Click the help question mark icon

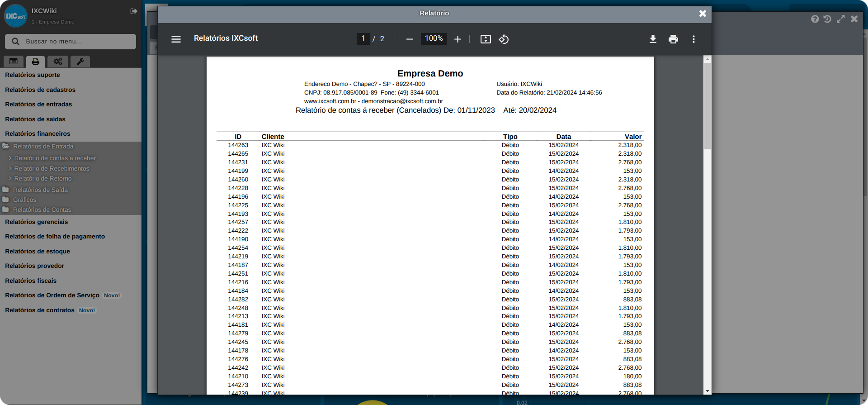(x=815, y=19)
